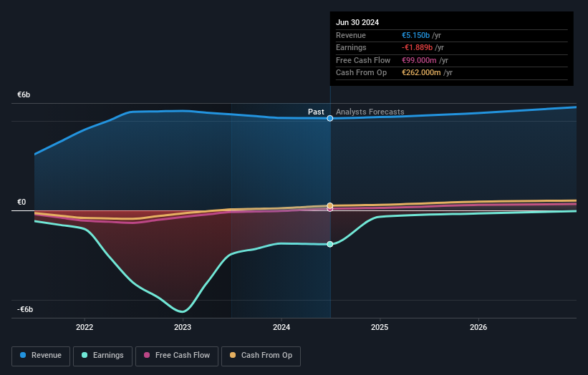Toggle the Cash From Op legend button

pos(261,356)
